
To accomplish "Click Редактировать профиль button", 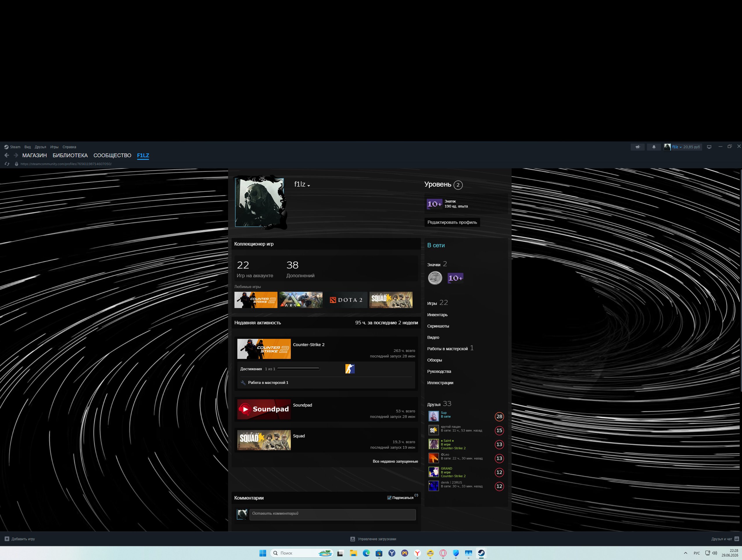I will [452, 222].
